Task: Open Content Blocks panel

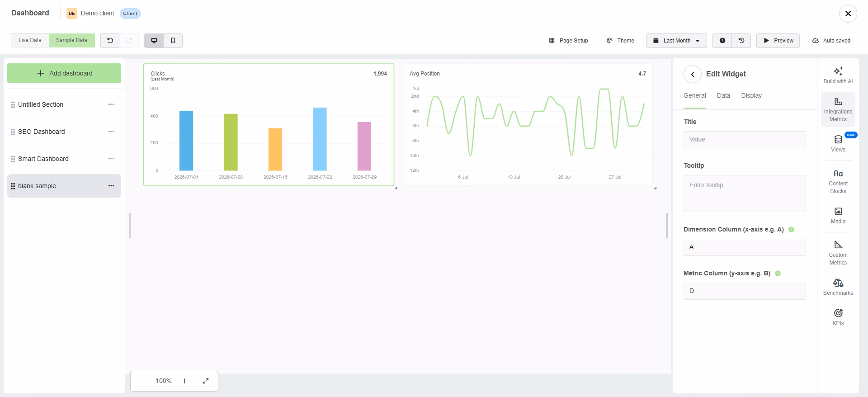Action: (838, 181)
